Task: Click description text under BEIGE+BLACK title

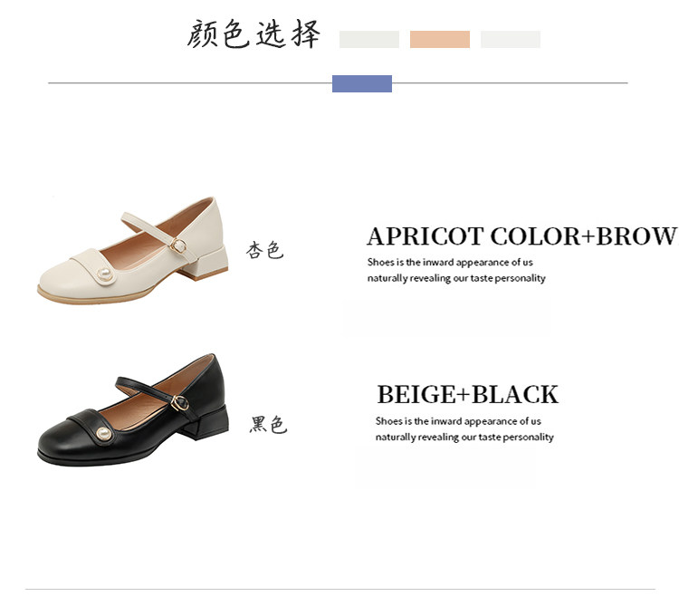Action: (464, 429)
